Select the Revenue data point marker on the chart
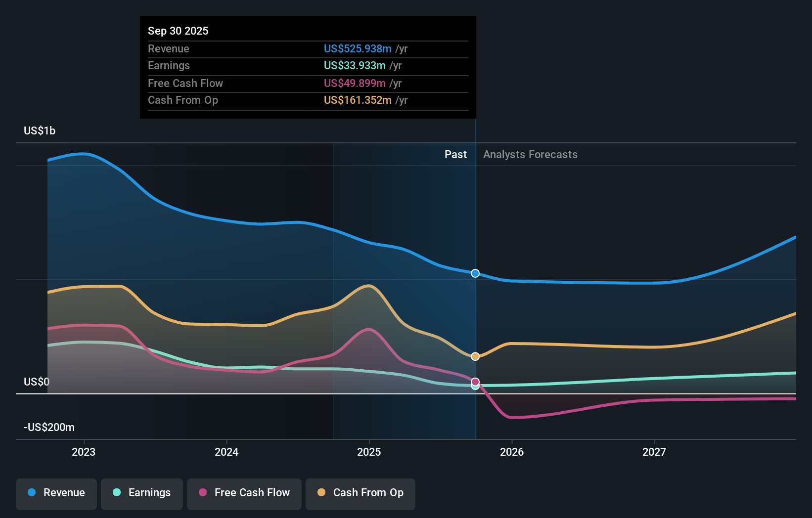812x518 pixels. pos(475,273)
